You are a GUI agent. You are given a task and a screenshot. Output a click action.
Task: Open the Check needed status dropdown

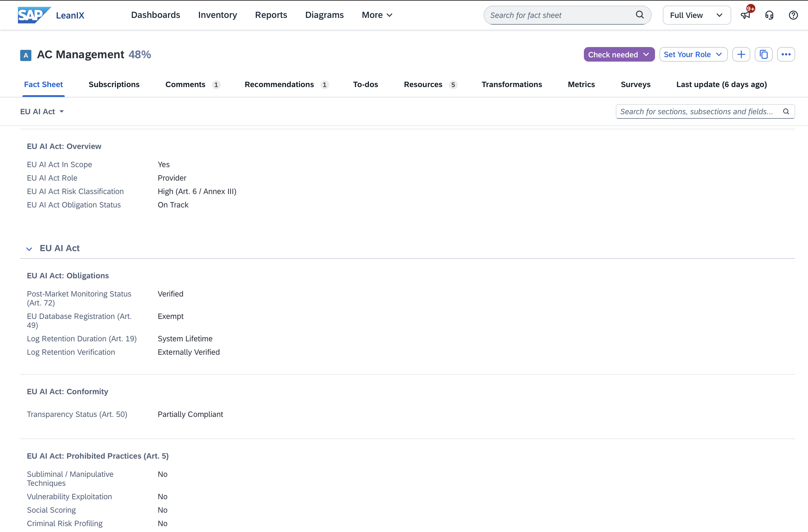click(619, 54)
